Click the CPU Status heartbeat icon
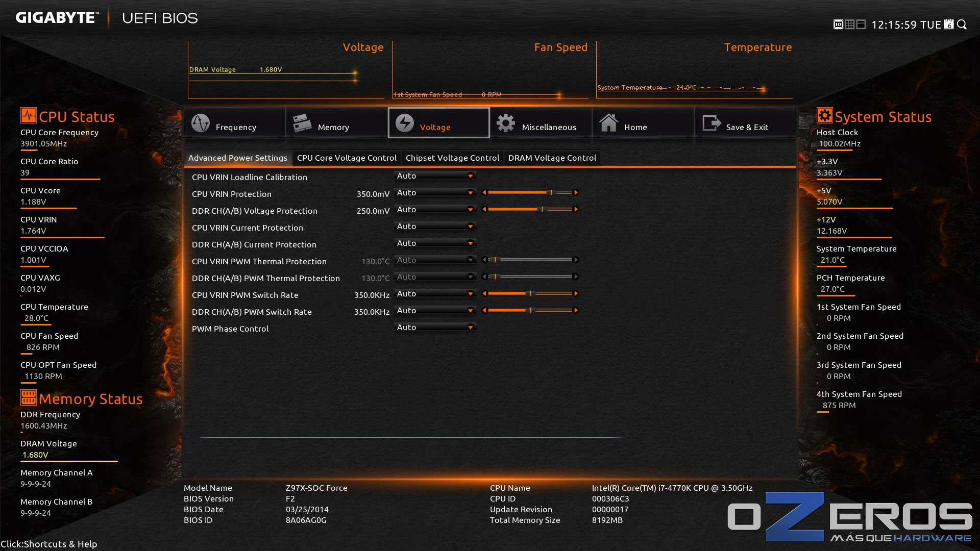Screen dimensions: 980x551 29,115
